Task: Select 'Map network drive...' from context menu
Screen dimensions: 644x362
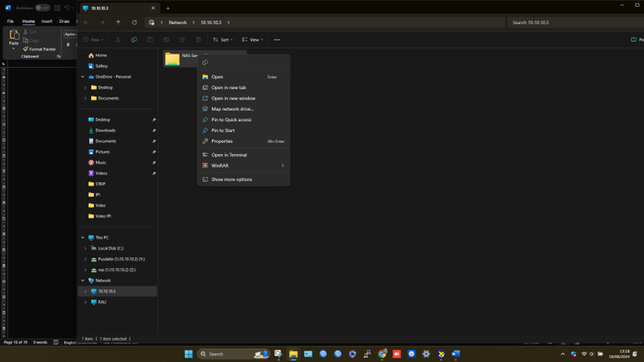Action: pos(232,109)
